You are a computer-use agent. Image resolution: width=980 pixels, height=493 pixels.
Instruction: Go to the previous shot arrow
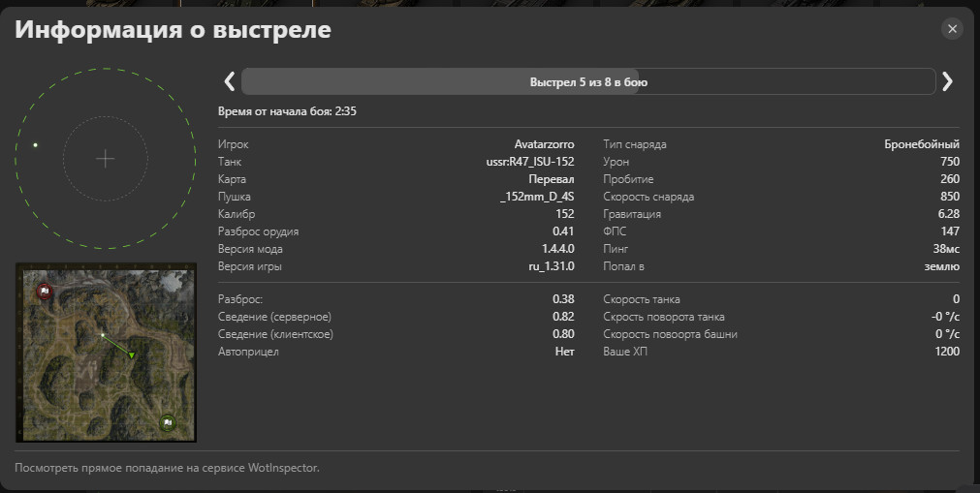point(230,81)
